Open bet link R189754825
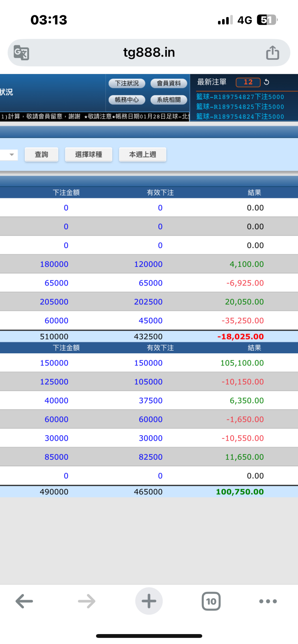Viewport: 298px width, 644px height. click(240, 107)
